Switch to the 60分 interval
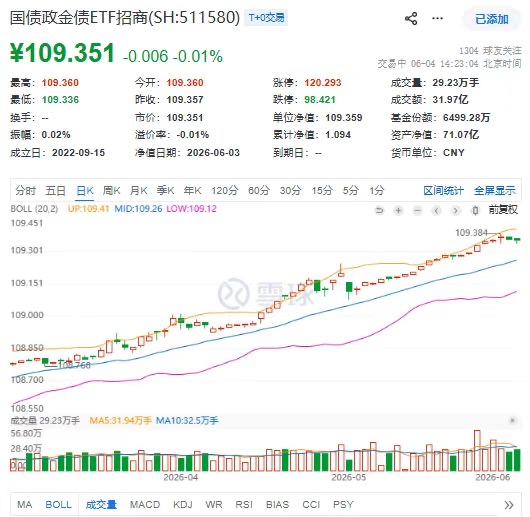Viewport: 530px width, 517px height. pos(259,191)
